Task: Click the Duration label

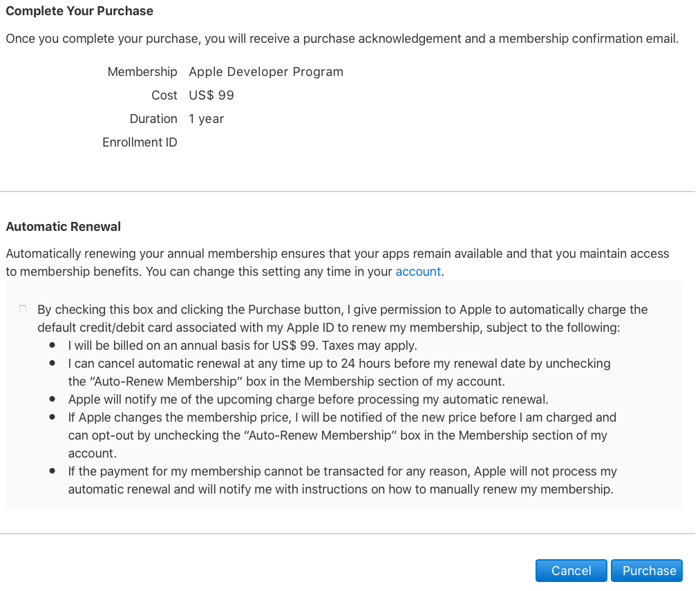Action: coord(153,119)
